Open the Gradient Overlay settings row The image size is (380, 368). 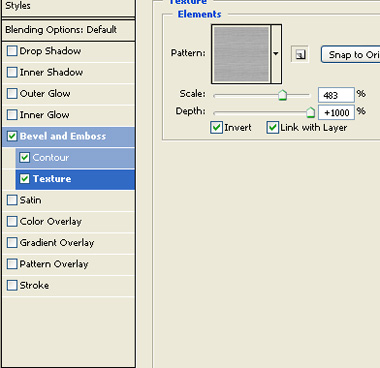(x=68, y=243)
